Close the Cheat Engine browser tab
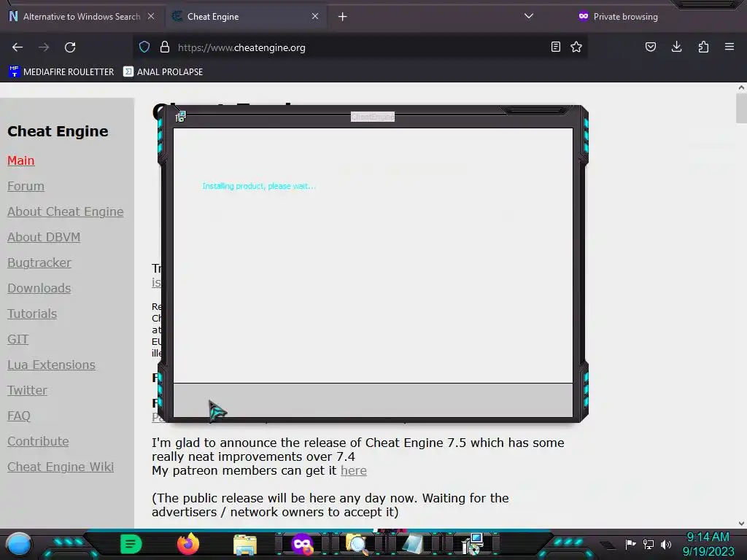The image size is (747, 560). point(315,17)
